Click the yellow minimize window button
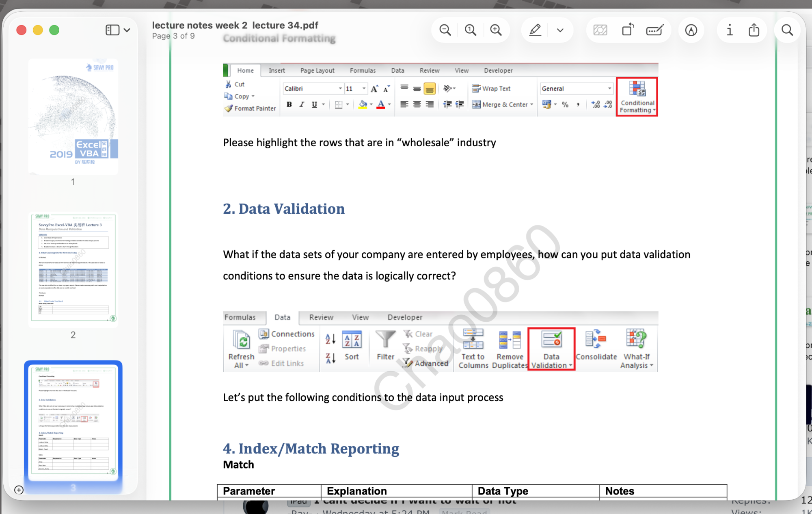This screenshot has width=812, height=514. [x=38, y=30]
